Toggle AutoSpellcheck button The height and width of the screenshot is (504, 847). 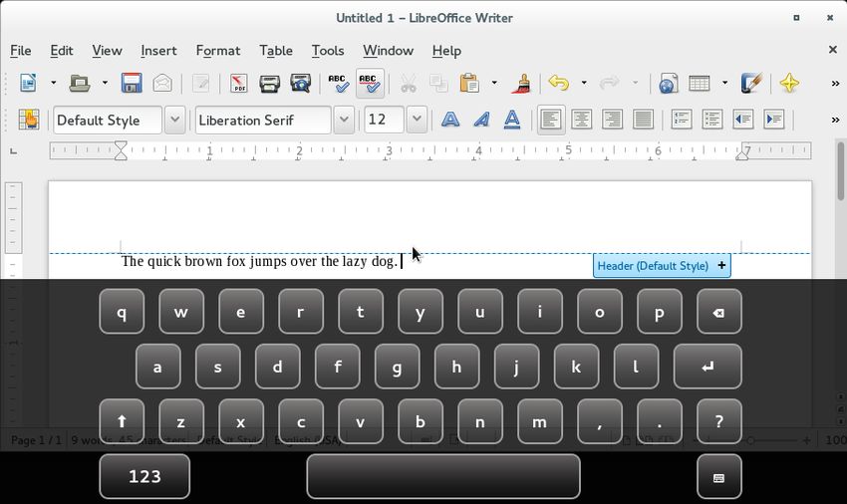click(370, 84)
